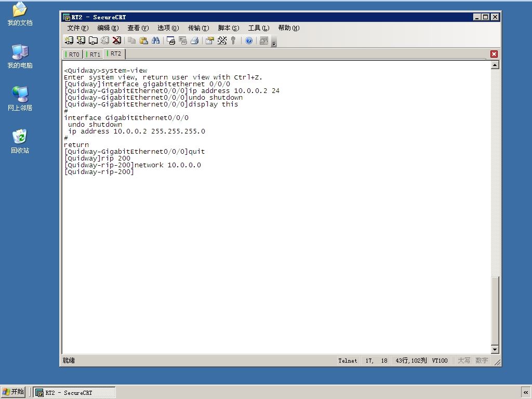Click the Disconnect red X icon
The height and width of the screenshot is (399, 532).
pos(117,41)
